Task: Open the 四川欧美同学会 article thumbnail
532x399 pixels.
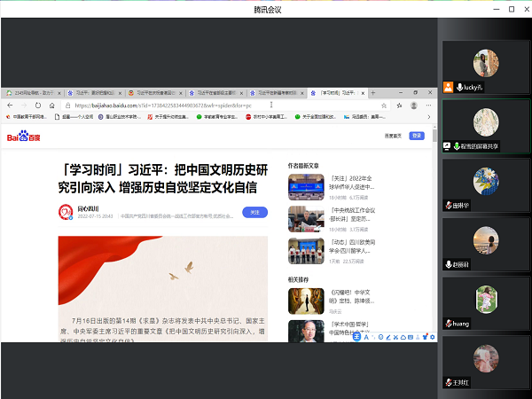Action: (x=301, y=252)
